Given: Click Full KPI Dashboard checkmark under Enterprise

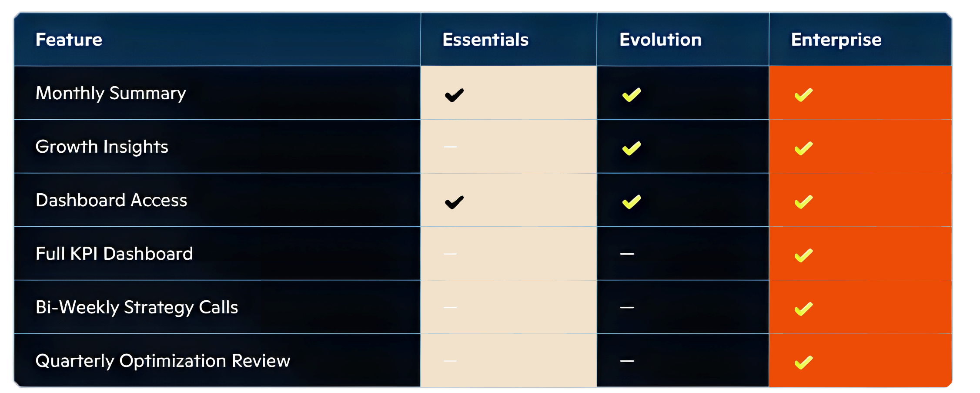Looking at the screenshot, I should tap(803, 255).
